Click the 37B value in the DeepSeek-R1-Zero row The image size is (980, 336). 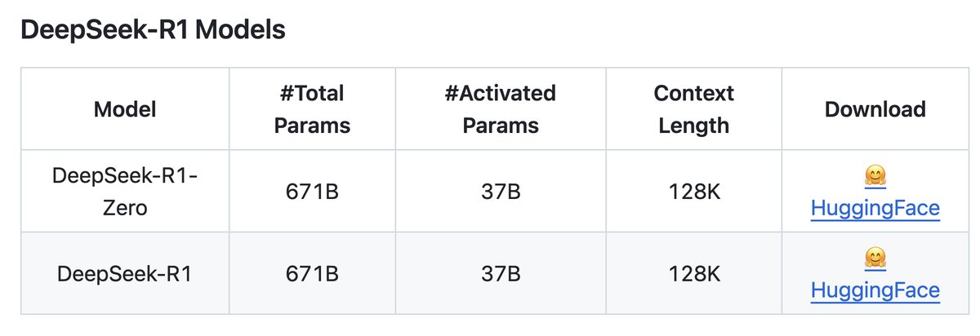click(x=500, y=192)
